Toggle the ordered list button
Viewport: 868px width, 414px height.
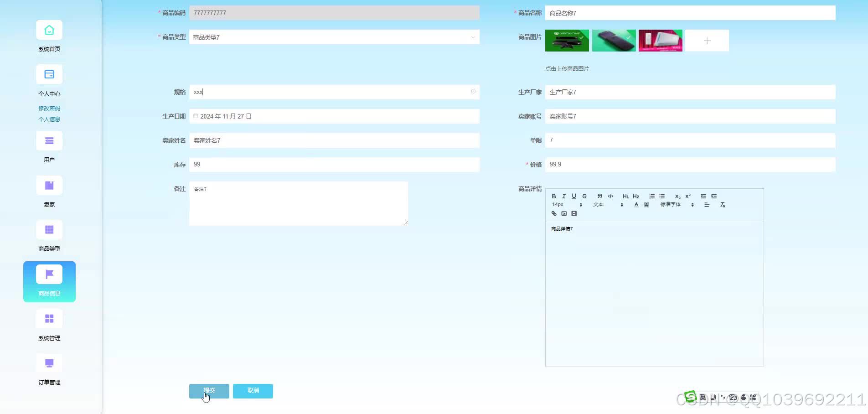click(652, 196)
